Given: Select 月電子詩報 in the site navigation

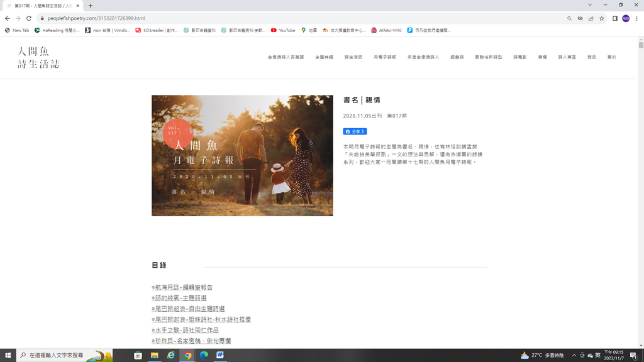Looking at the screenshot, I should [384, 57].
